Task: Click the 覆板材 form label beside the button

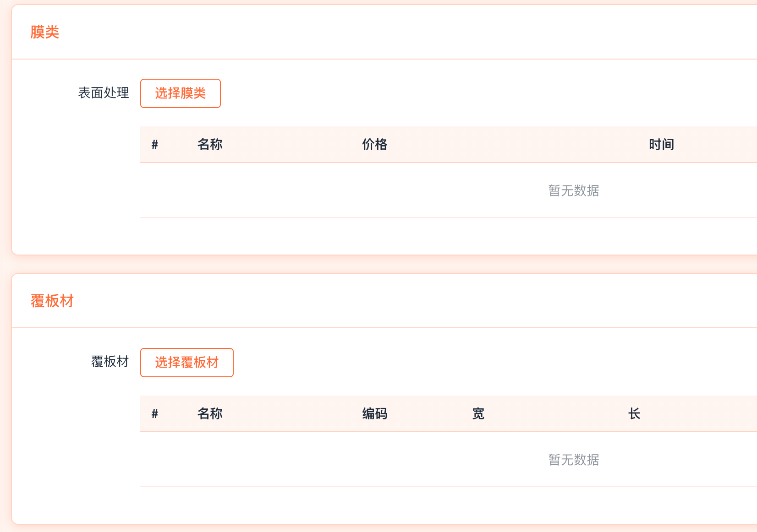Action: (110, 362)
